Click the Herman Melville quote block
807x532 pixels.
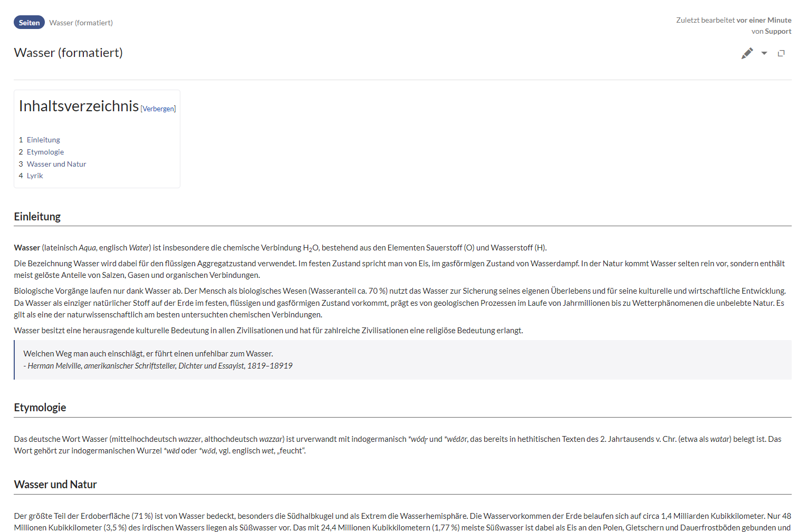tap(158, 360)
